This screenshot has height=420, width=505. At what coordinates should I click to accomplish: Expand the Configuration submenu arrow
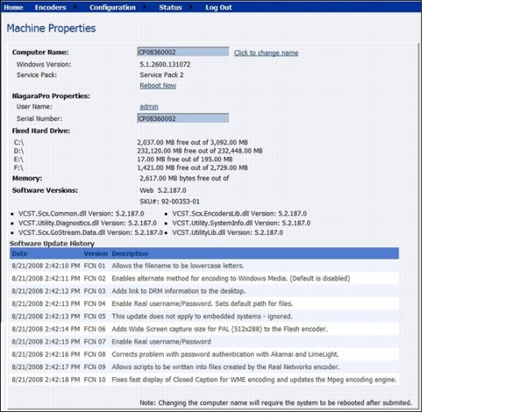click(145, 7)
